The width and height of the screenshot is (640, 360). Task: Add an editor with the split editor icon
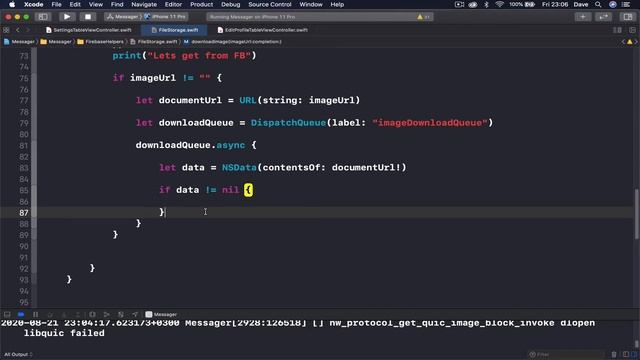point(632,30)
